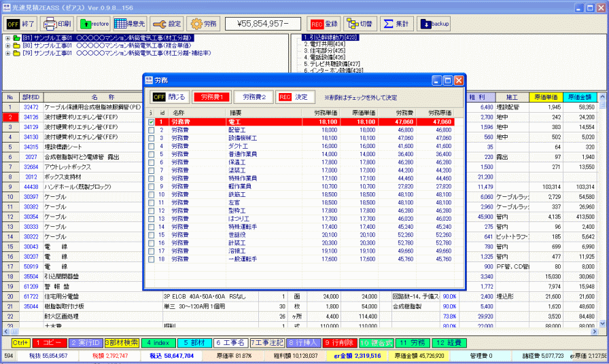Select the [80] project folder icon

point(16,45)
